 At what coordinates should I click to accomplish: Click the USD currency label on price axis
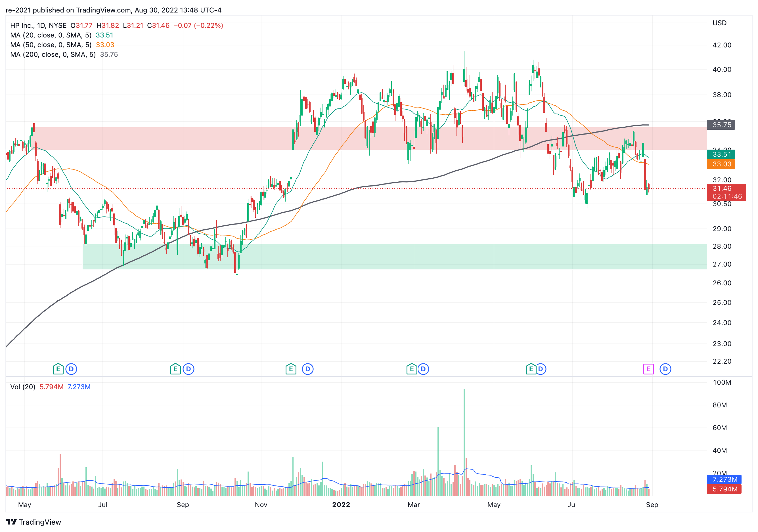point(719,23)
